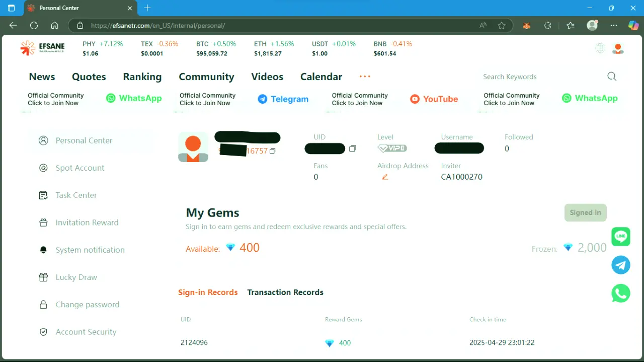Screen dimensions: 644x362
Task: Open Copilot sidebar icon
Action: (633, 25)
